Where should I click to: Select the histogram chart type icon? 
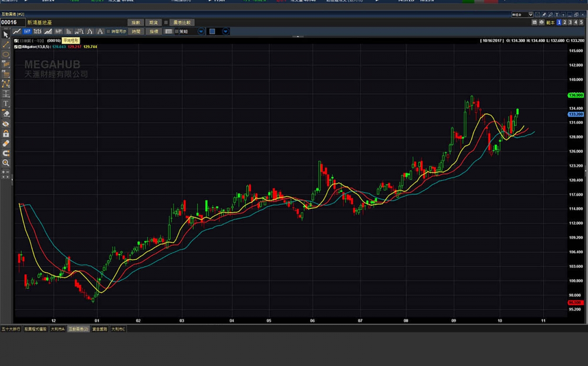point(68,31)
